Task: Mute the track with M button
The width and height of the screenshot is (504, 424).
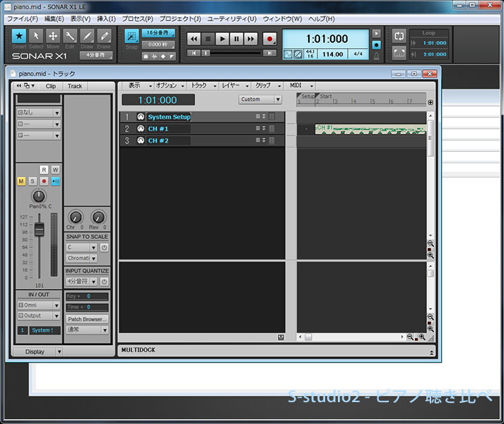Action: pos(21,182)
